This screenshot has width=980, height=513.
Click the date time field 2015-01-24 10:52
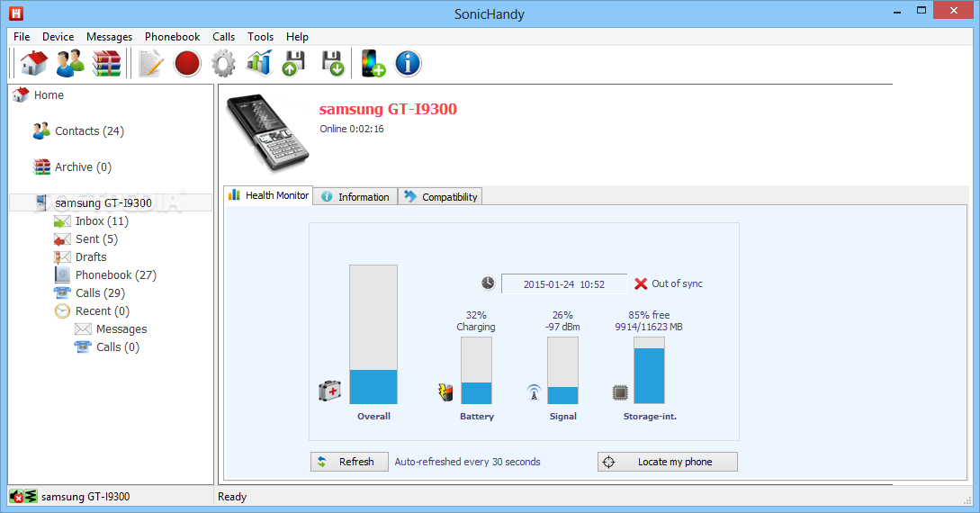pos(563,283)
